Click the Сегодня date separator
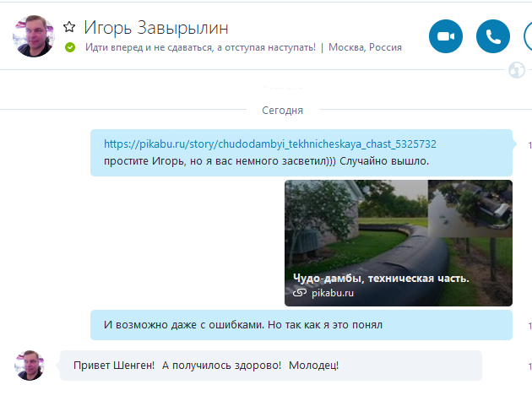 (x=282, y=110)
